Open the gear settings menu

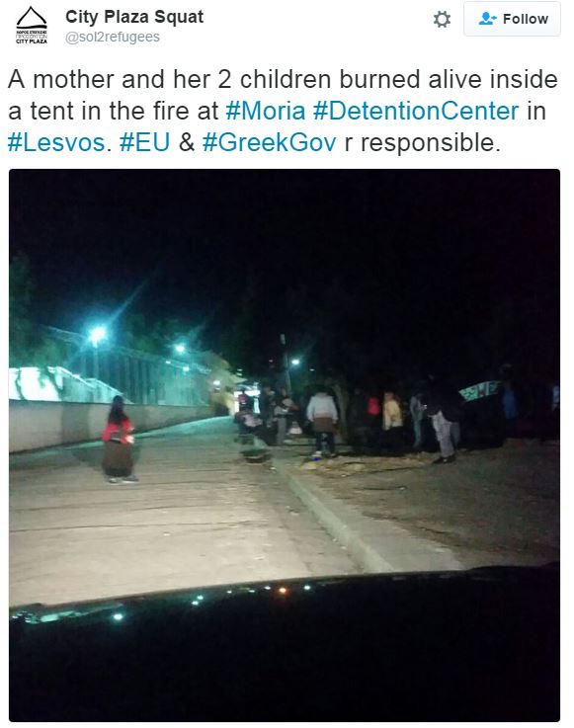pos(442,19)
